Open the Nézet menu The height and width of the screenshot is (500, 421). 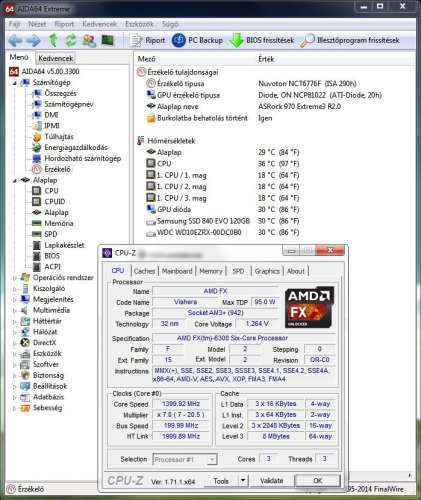(37, 24)
